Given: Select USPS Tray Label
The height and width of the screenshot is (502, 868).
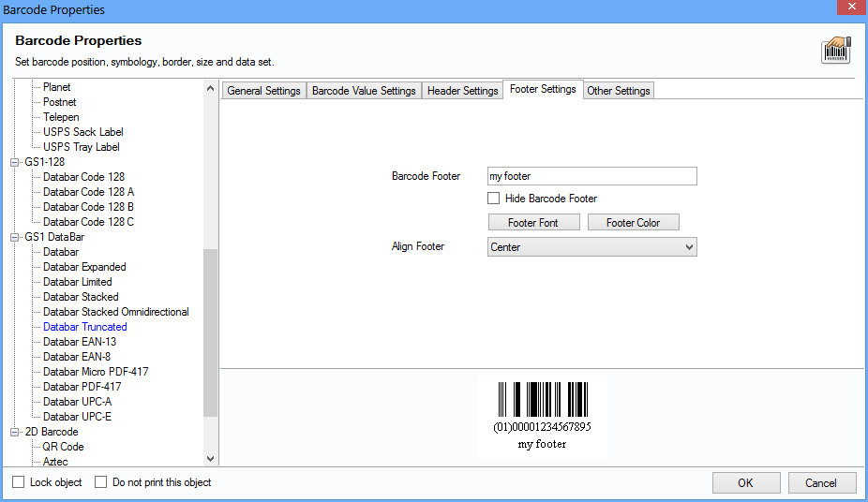Looking at the screenshot, I should pyautogui.click(x=82, y=146).
